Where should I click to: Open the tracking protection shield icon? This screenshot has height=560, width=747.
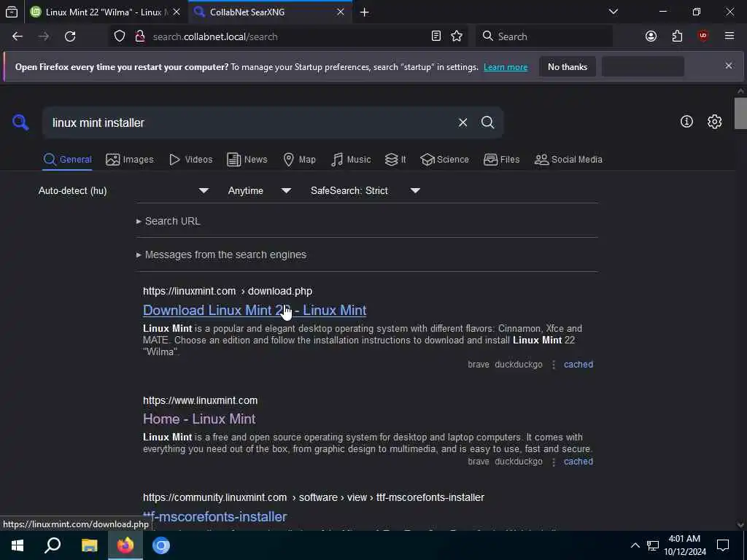coord(120,36)
